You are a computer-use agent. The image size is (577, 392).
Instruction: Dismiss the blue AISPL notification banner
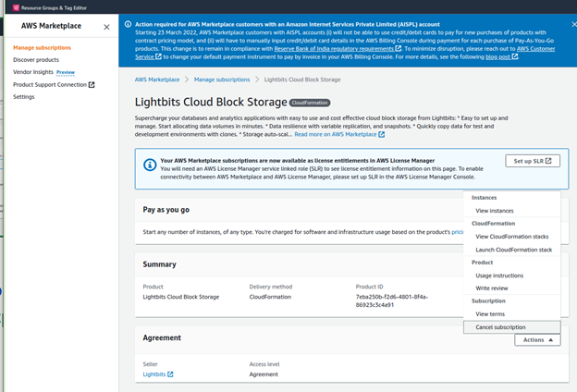click(573, 24)
